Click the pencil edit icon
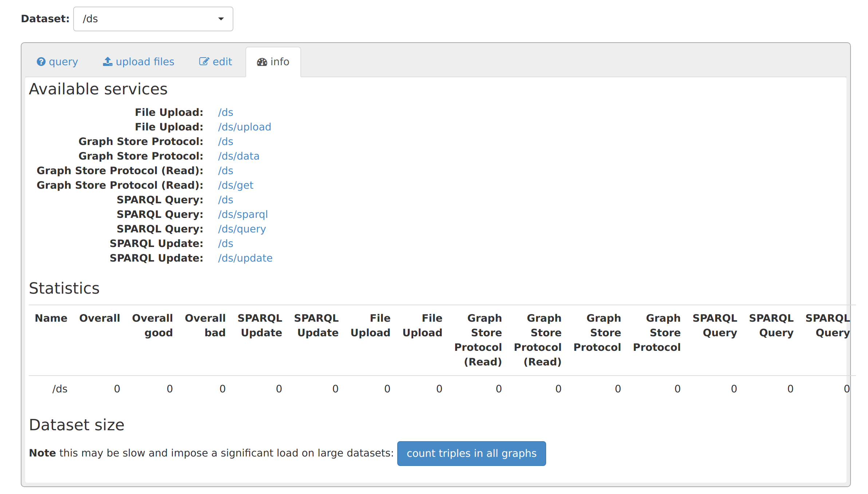The width and height of the screenshot is (868, 494). [x=204, y=62]
